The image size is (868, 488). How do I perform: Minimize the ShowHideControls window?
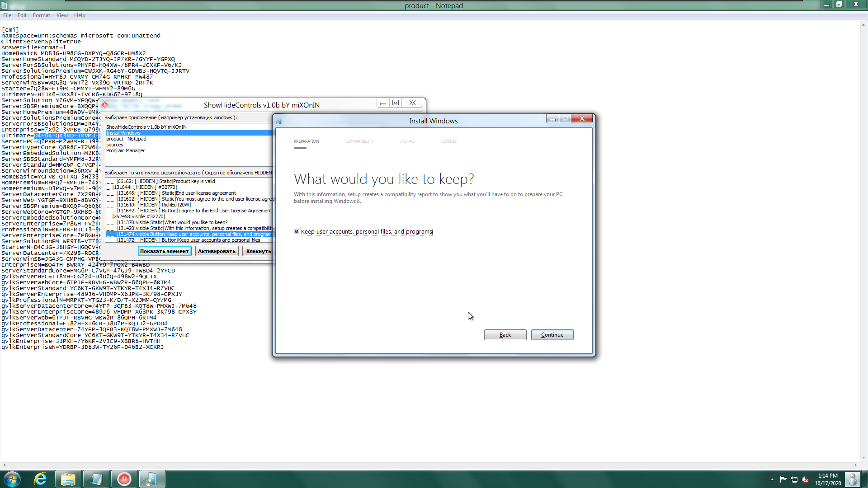(383, 103)
